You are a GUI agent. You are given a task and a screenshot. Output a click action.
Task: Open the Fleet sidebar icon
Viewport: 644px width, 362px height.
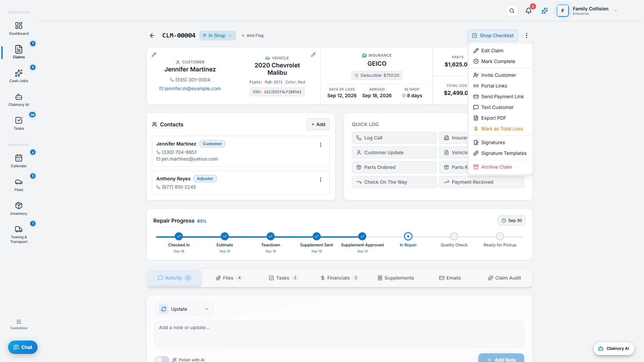point(19,185)
